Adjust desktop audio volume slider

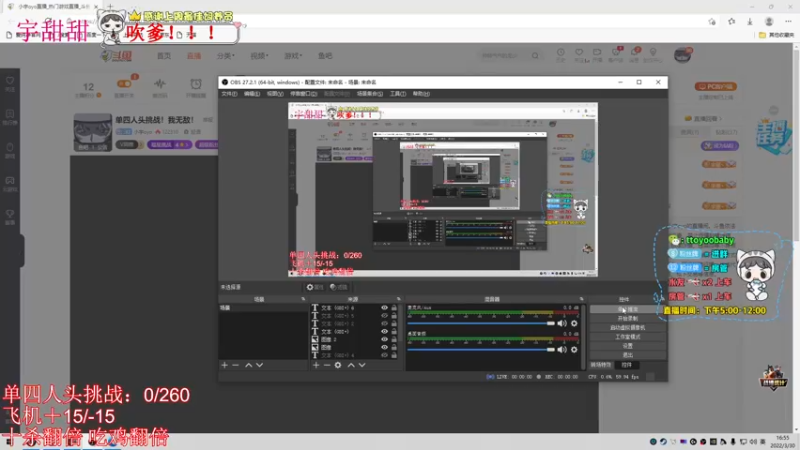481,349
